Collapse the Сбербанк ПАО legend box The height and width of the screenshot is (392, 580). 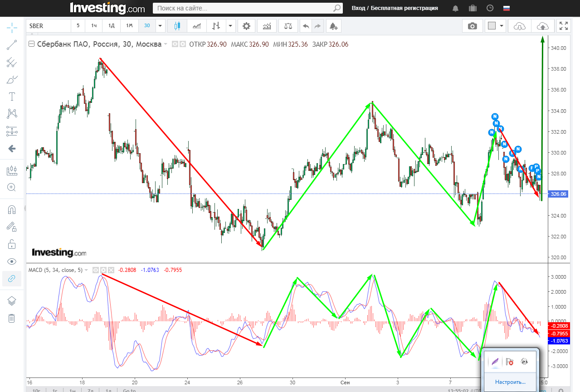31,44
